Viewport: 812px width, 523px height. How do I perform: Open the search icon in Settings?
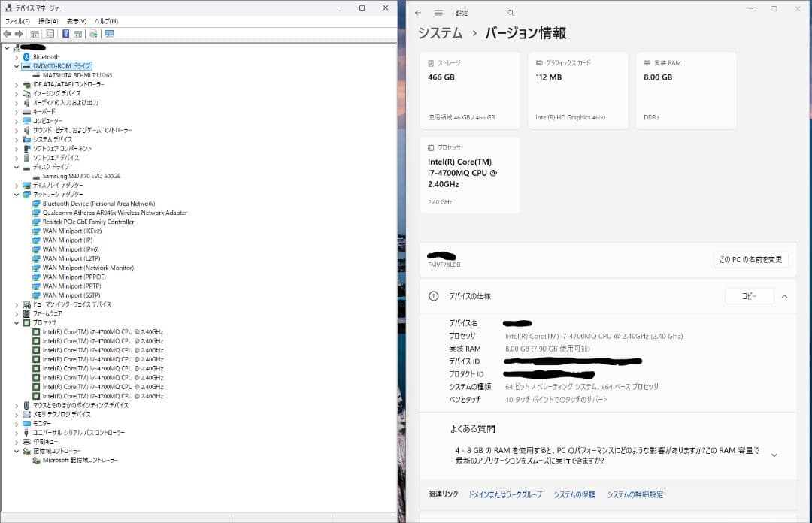coord(511,13)
